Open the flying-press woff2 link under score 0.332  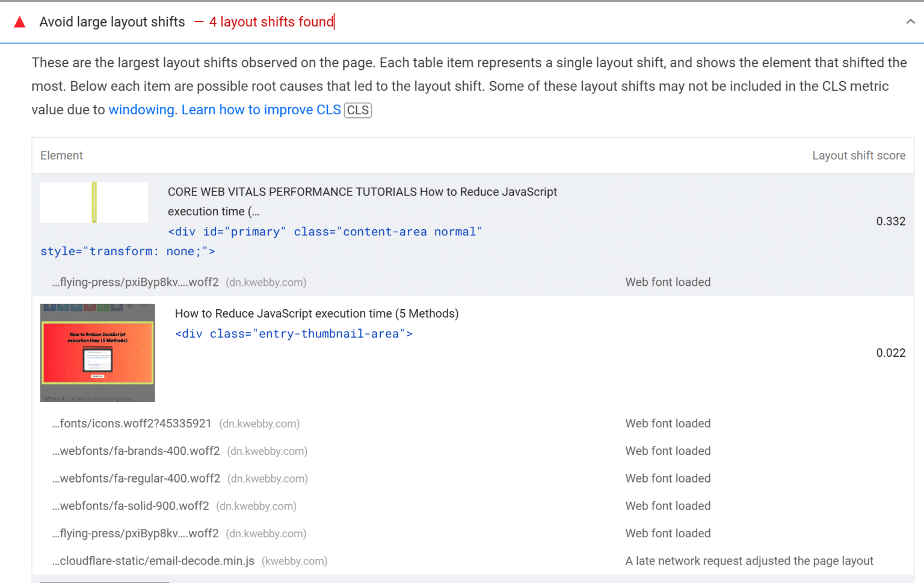(135, 283)
